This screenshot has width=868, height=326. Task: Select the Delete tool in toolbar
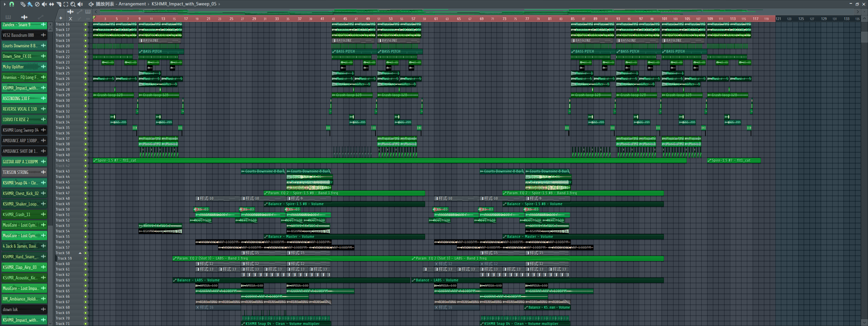pyautogui.click(x=37, y=4)
